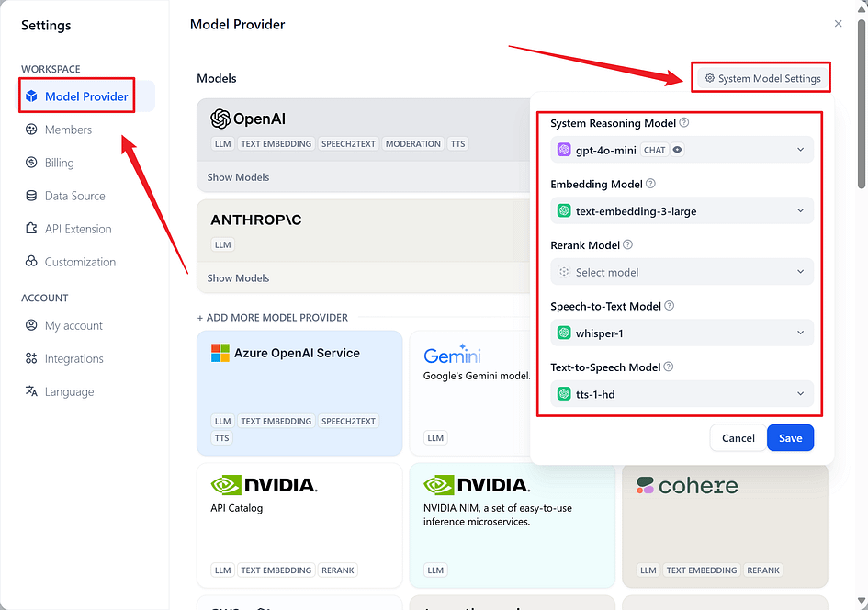Click the NVIDIA API Catalog logo

pos(264,485)
